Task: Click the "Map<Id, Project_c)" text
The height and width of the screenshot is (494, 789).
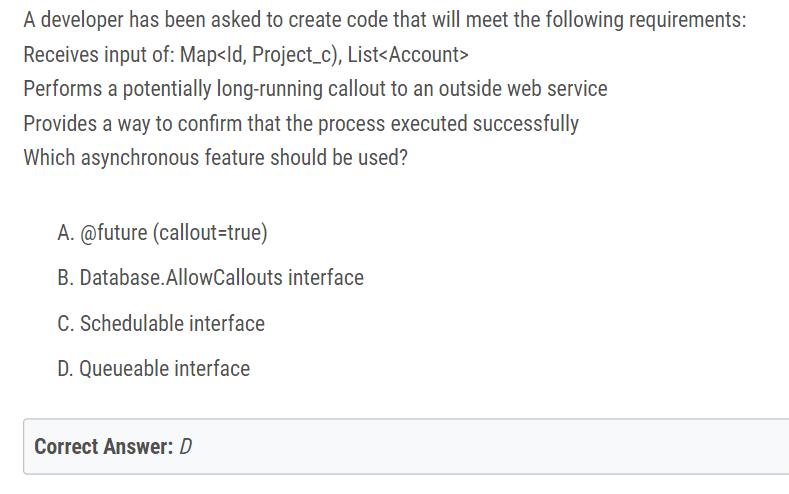Action: [x=261, y=55]
